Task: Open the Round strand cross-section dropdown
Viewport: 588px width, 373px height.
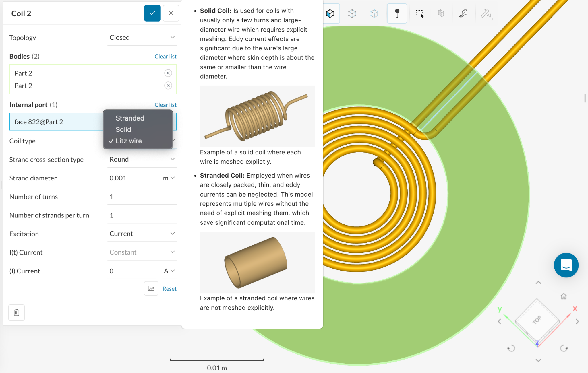Action: [x=142, y=159]
